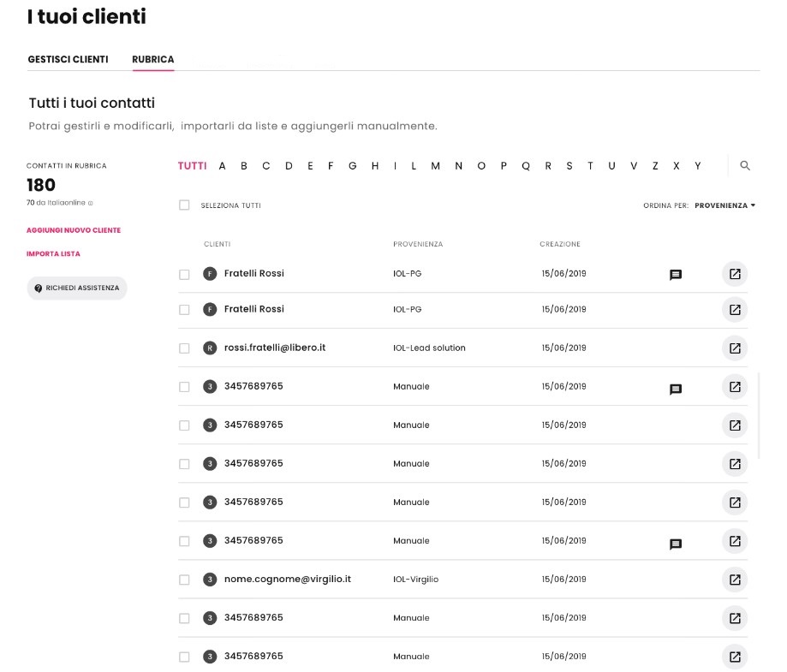Open the nome.cognome@virgilio.it contact external link icon
Viewport: 787px width, 672px height.
[x=734, y=580]
